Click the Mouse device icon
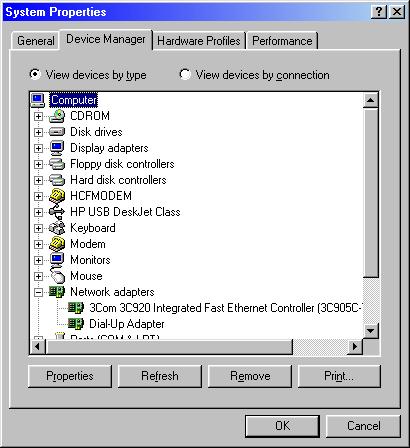Viewport: 410px width, 448px height. (x=57, y=276)
